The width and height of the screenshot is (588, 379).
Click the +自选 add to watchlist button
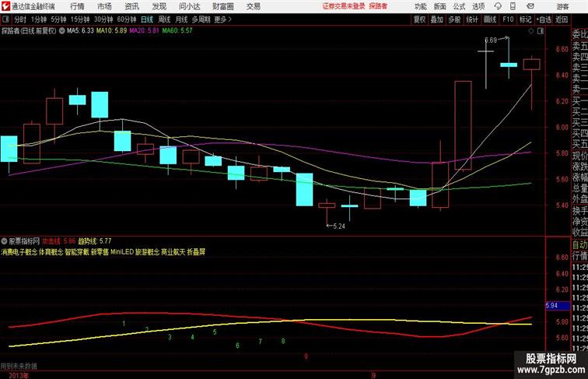(x=544, y=19)
